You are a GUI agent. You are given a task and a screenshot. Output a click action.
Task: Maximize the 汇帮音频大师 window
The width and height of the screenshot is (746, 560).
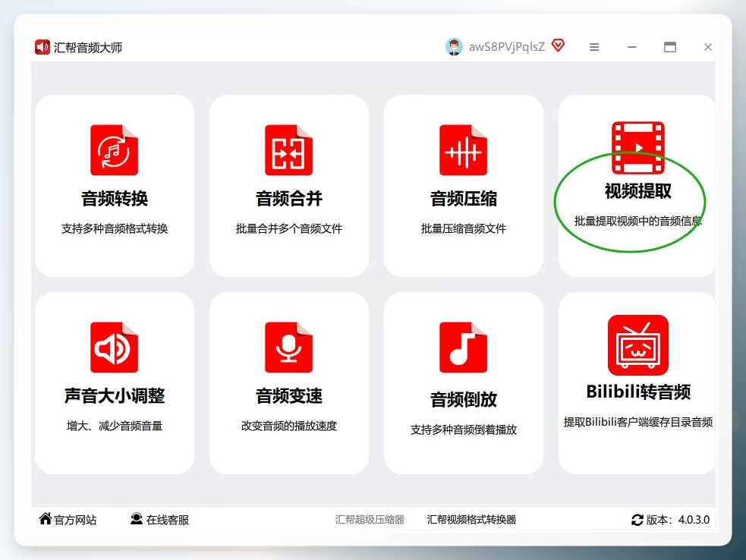tap(670, 47)
